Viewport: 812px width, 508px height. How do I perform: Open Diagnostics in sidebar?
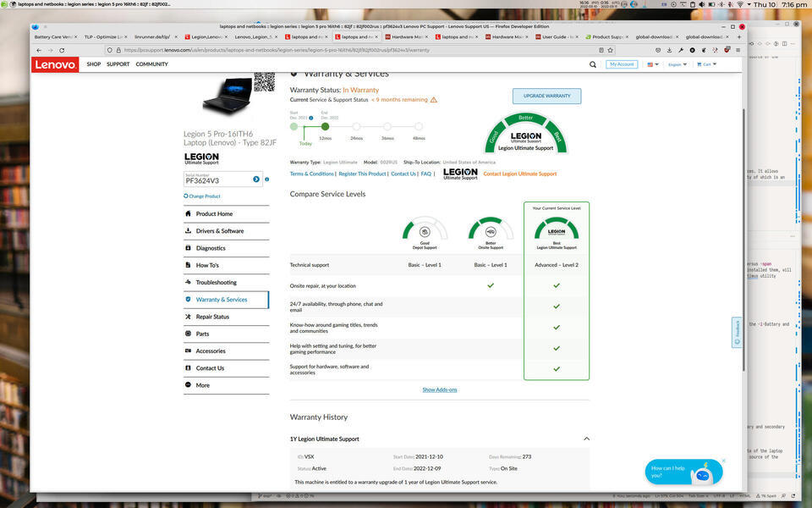coord(227,248)
